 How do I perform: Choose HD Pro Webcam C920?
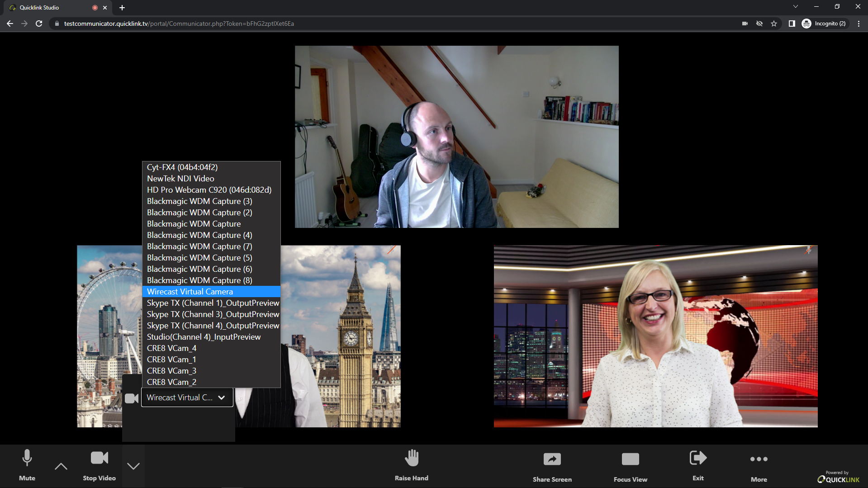click(x=212, y=190)
